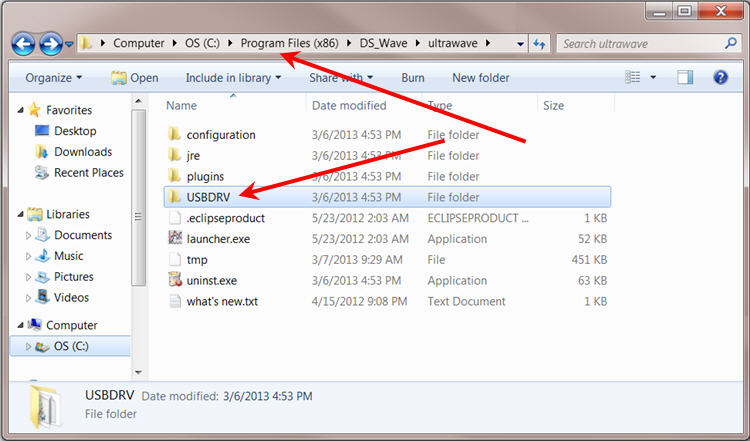The image size is (750, 441).
Task: Sort by Size column header
Action: pos(553,105)
